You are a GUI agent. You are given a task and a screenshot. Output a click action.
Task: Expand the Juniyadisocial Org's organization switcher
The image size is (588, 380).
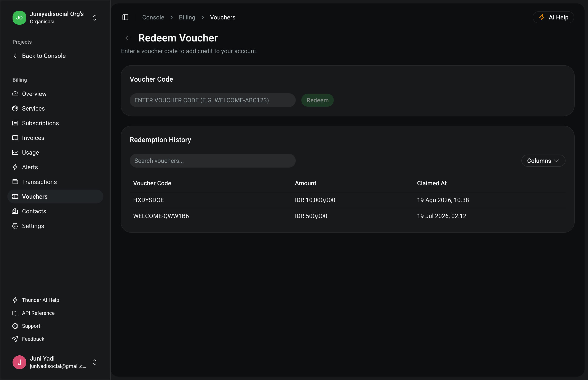pyautogui.click(x=55, y=17)
